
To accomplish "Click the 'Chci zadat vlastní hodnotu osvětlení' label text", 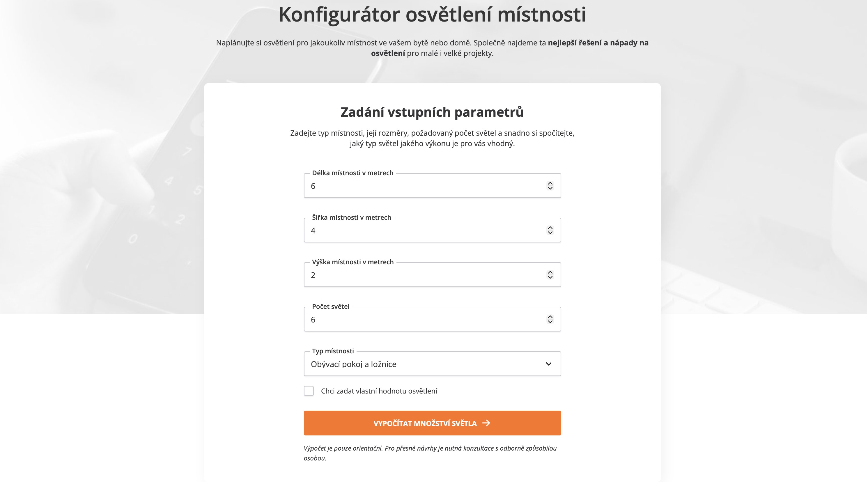I will pyautogui.click(x=379, y=391).
